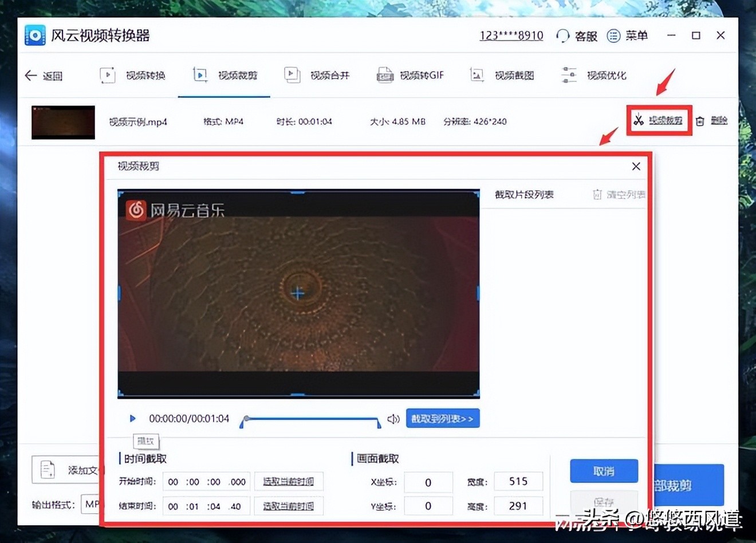Image resolution: width=756 pixels, height=543 pixels.
Task: Click the 风云视频转换器 app logo icon
Action: (35, 35)
